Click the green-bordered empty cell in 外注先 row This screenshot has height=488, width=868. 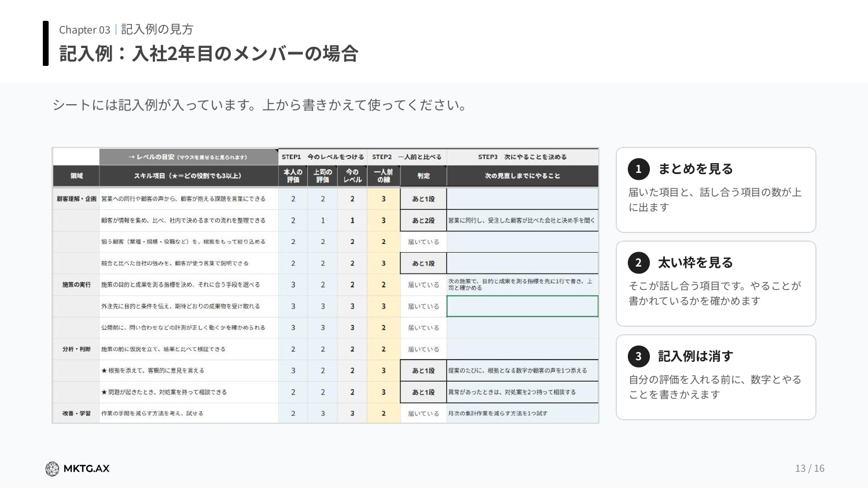click(523, 306)
